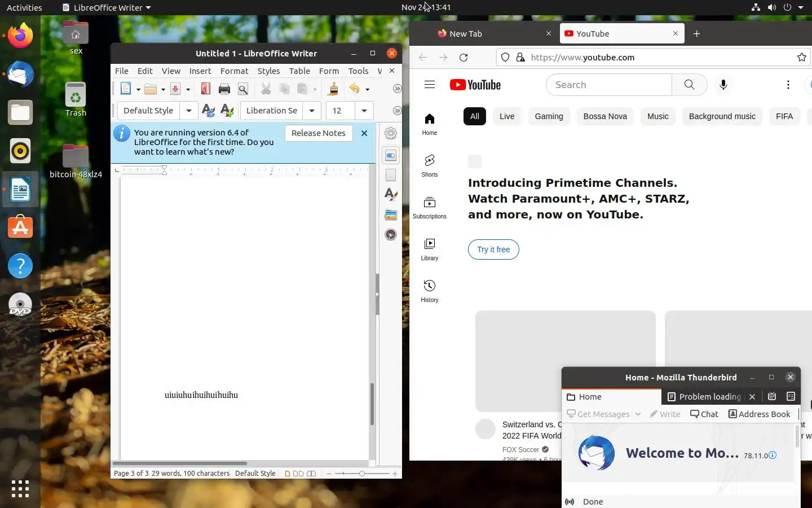Open sidebar Page deck in Writer
The height and width of the screenshot is (508, 812).
(391, 175)
